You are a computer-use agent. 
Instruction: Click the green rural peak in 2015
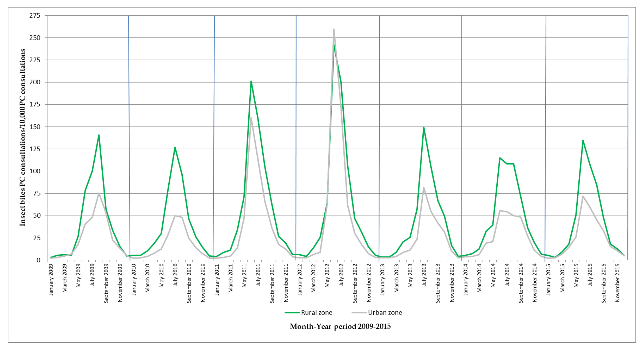(583, 140)
